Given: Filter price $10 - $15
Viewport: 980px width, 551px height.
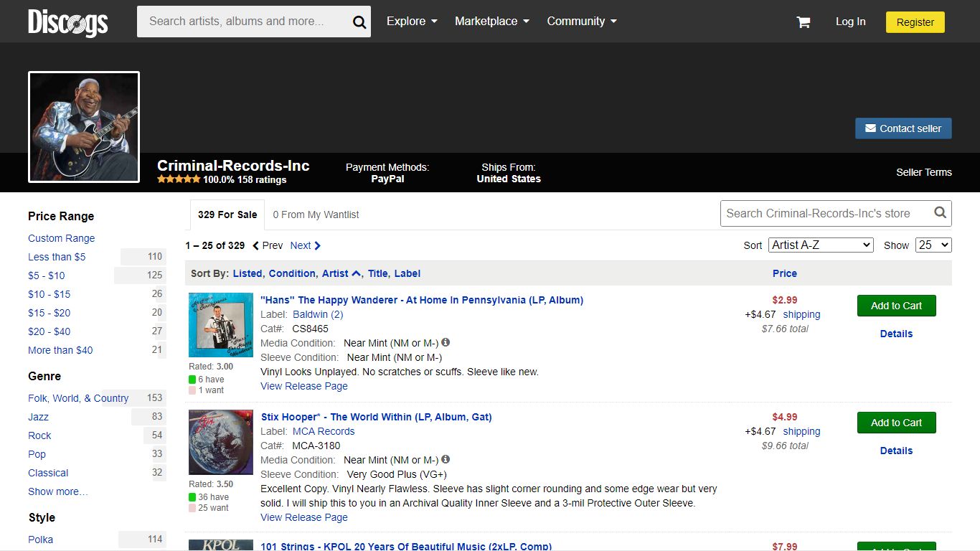Looking at the screenshot, I should click(x=50, y=294).
